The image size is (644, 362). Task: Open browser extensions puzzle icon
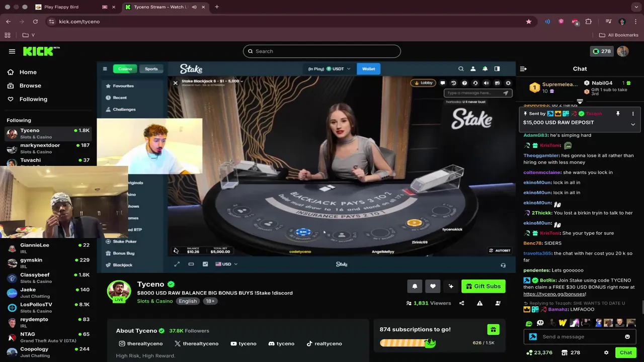(588, 22)
